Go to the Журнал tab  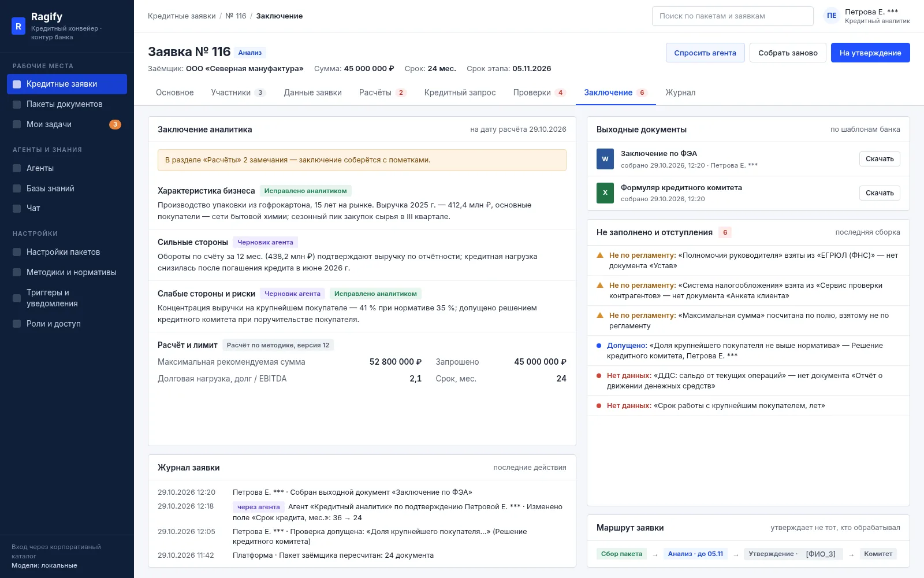pos(680,92)
